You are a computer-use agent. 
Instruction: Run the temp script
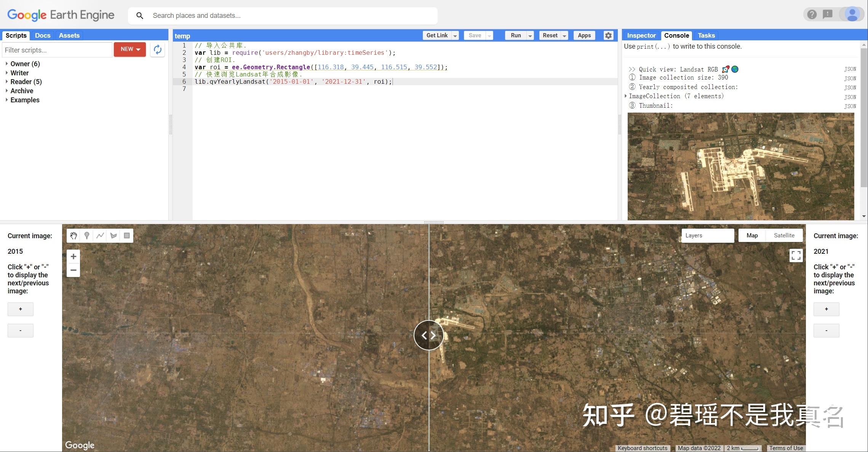click(515, 35)
